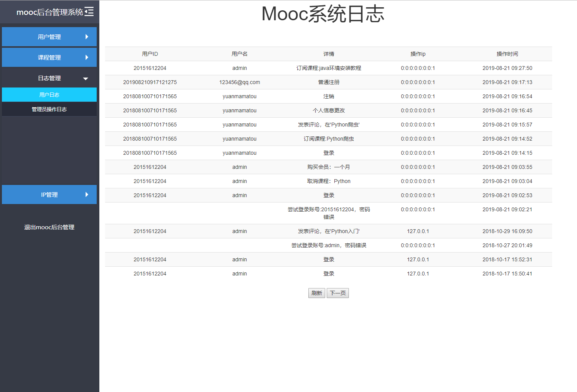577x392 pixels.
Task: Click the 用户名 column header
Action: click(240, 54)
